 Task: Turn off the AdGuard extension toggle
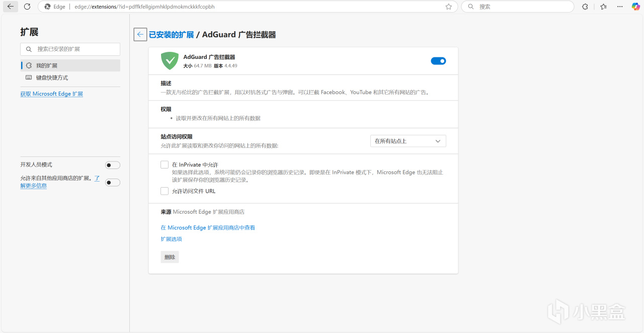[x=438, y=61]
